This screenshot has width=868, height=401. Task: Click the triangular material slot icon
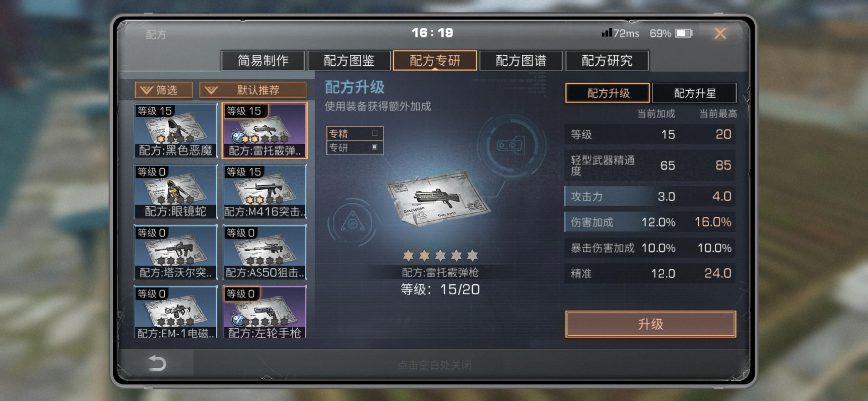(352, 223)
